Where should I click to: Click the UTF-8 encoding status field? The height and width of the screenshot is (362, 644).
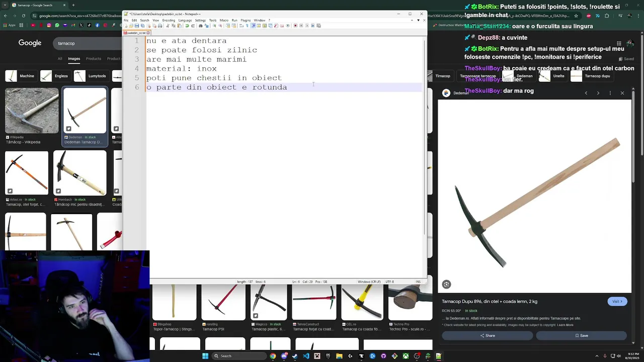pos(390,282)
